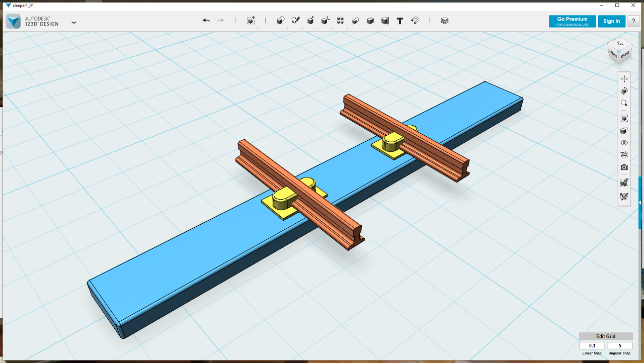Minimize the 123D Design window

(602, 5)
